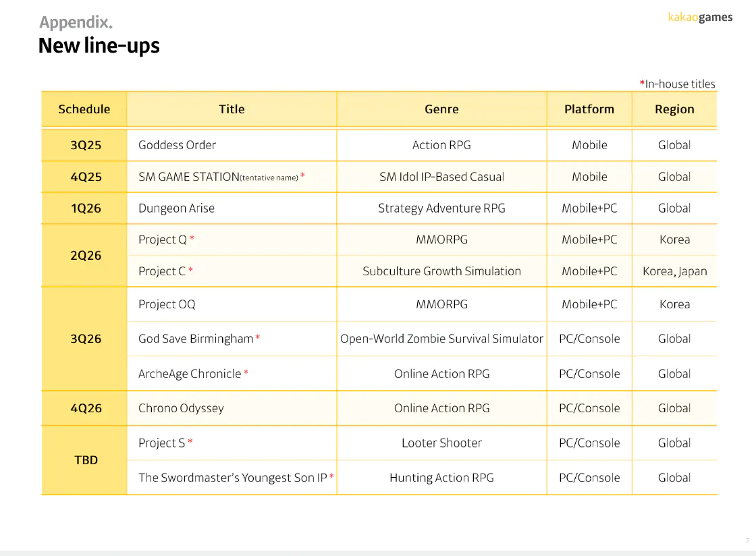Click 'Global' region in God Save Birmingham row
This screenshot has width=756, height=556.
pos(674,339)
